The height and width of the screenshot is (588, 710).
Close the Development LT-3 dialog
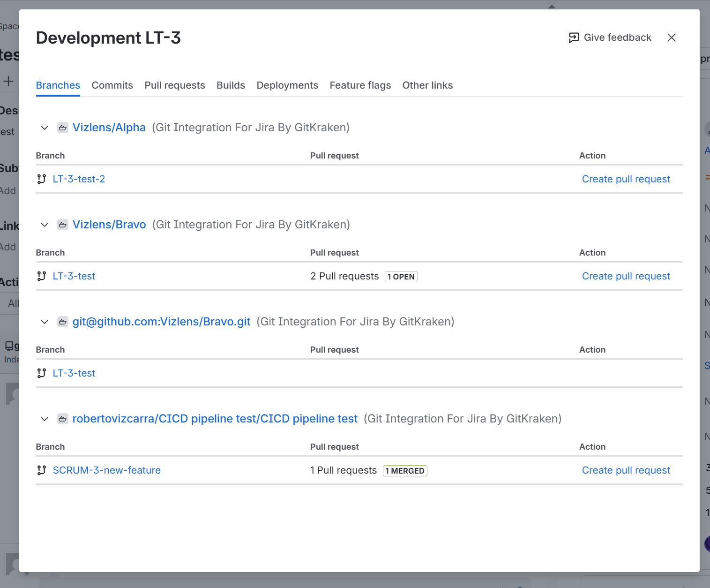click(671, 38)
